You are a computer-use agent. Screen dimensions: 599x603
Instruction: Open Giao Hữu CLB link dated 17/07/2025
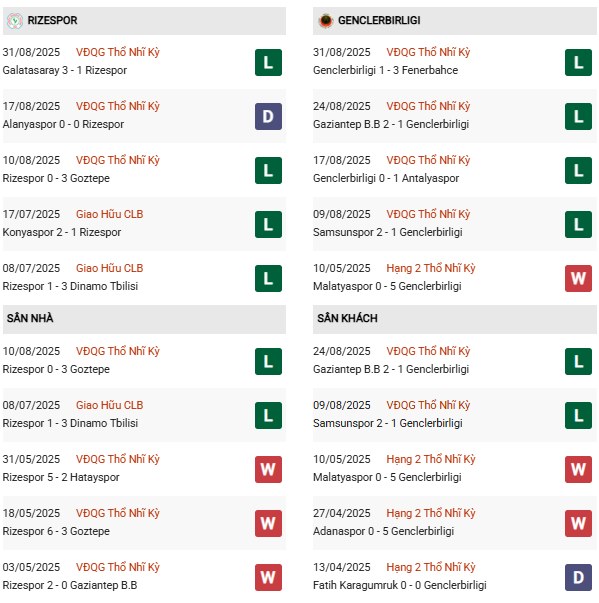[x=110, y=214]
